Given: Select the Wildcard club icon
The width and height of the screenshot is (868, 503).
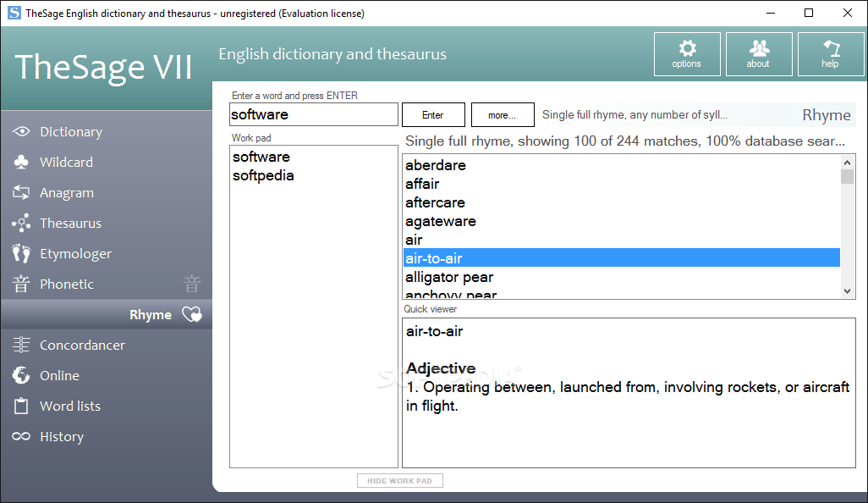Looking at the screenshot, I should tap(21, 163).
